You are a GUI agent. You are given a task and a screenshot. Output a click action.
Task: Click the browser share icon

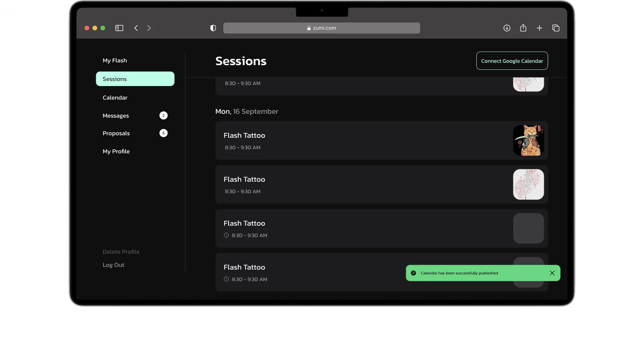tap(523, 28)
